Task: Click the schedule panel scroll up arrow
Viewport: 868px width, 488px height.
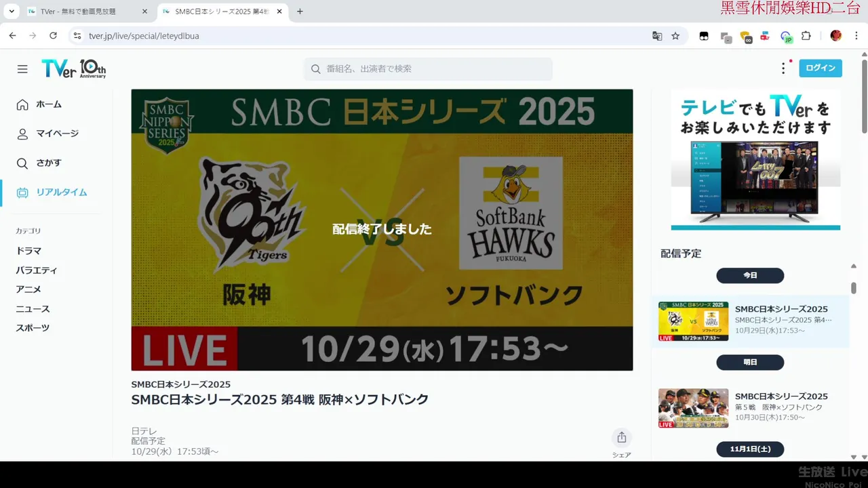Action: (854, 267)
